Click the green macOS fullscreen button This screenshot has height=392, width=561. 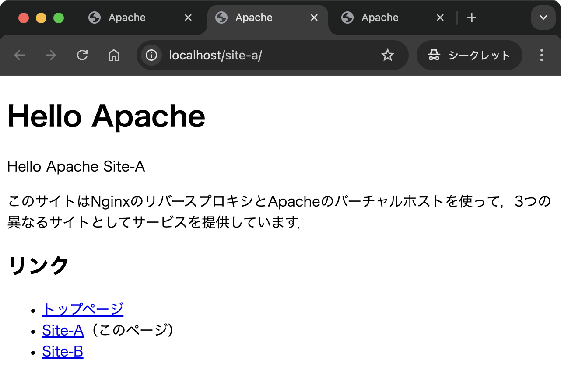[59, 18]
